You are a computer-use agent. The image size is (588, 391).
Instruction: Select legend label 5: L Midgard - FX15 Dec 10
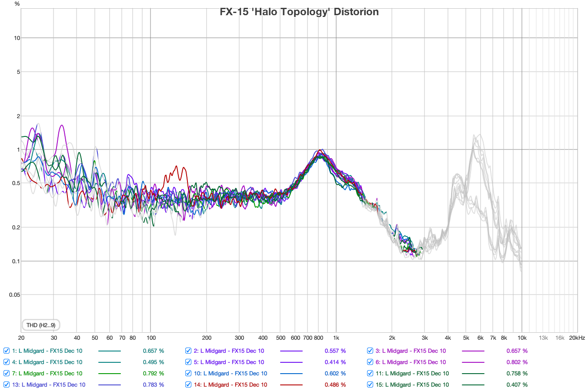[229, 362]
